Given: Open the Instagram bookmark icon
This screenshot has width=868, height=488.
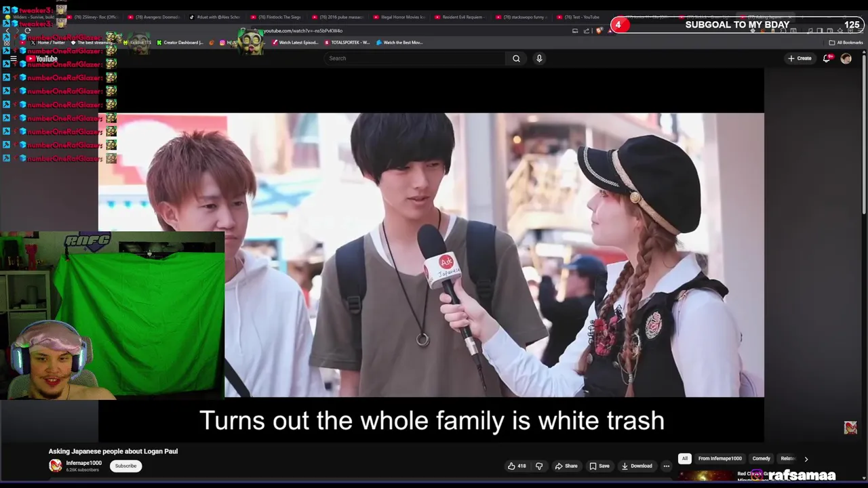Looking at the screenshot, I should 222,42.
